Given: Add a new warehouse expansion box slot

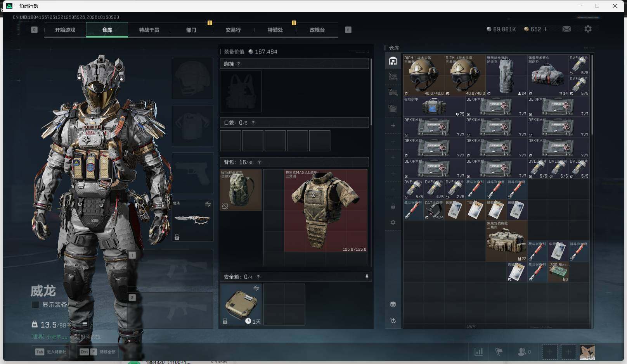Looking at the screenshot, I should (x=393, y=125).
